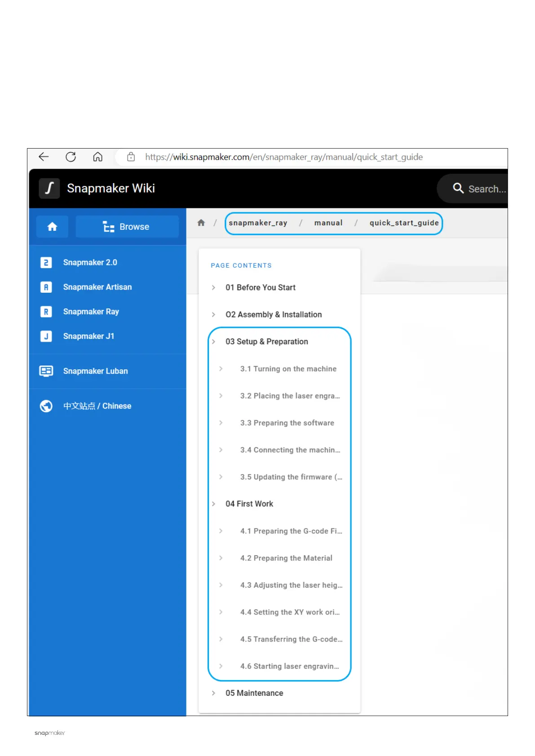Jump to 03 Setup & Preparation
Screen dimensions: 535x756
point(267,342)
